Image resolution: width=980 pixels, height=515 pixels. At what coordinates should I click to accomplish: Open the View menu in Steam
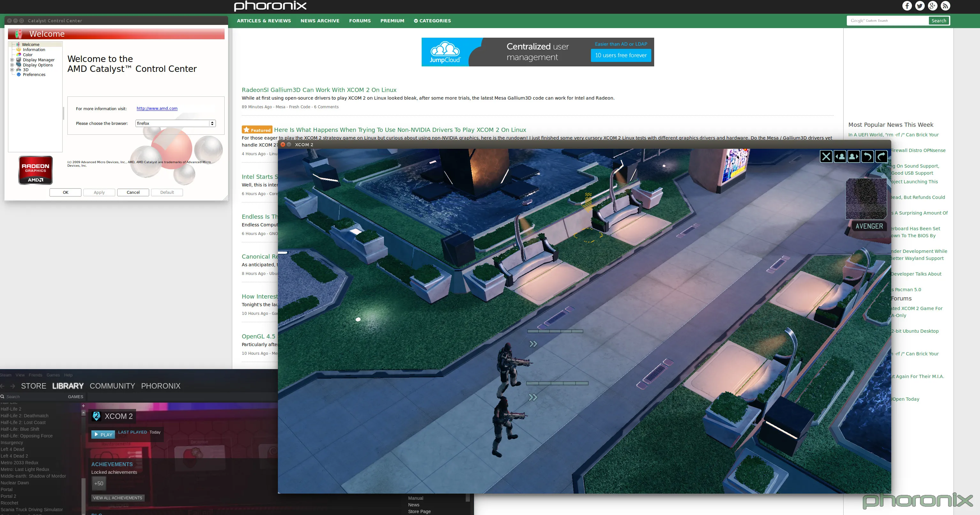(20, 375)
